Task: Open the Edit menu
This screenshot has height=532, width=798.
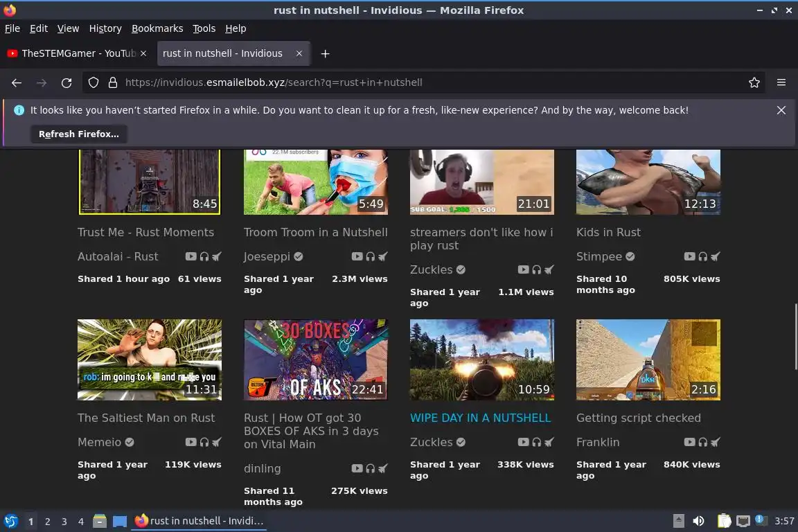Action: tap(39, 28)
